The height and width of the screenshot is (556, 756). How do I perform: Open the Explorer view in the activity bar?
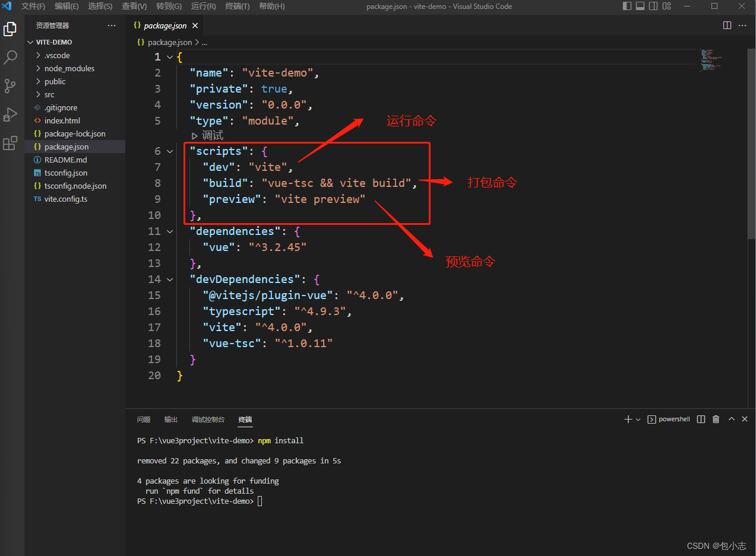point(10,28)
